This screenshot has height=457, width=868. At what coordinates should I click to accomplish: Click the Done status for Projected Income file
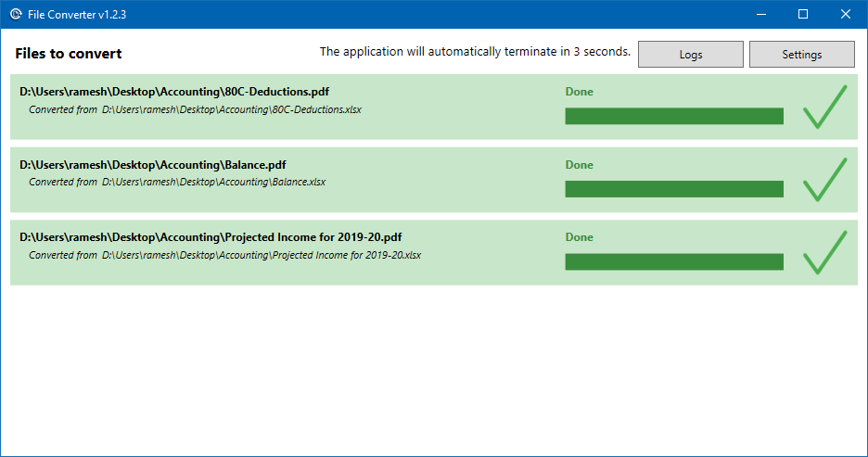coord(579,237)
